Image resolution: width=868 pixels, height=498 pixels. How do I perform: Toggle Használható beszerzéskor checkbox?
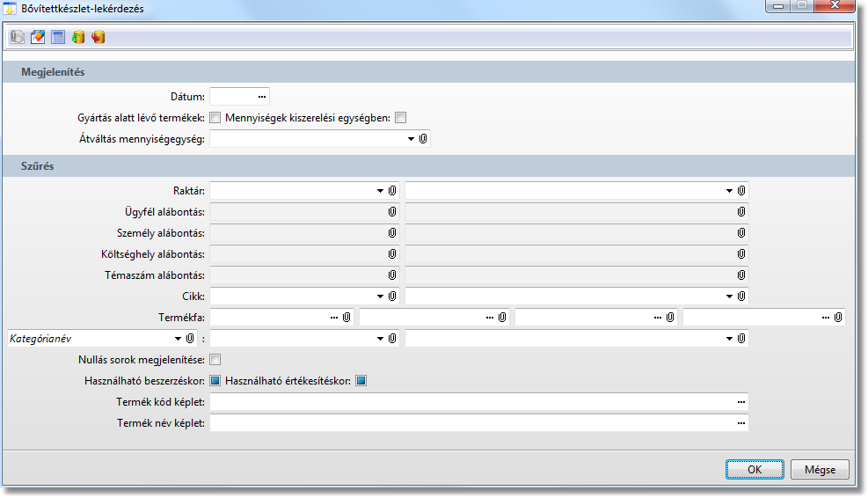215,381
